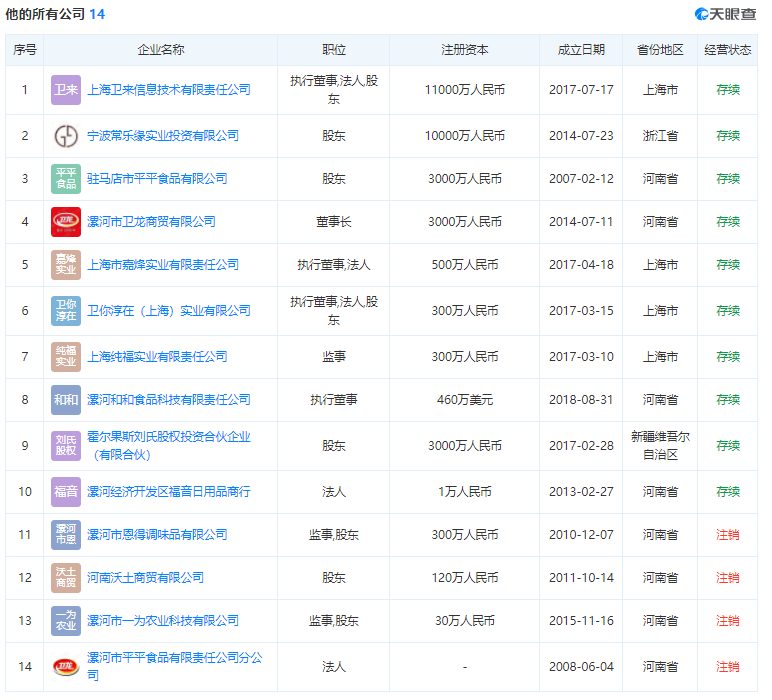This screenshot has width=772, height=700.
Task: Click the 宁波常乐缘 circular logo icon
Action: pyautogui.click(x=66, y=136)
